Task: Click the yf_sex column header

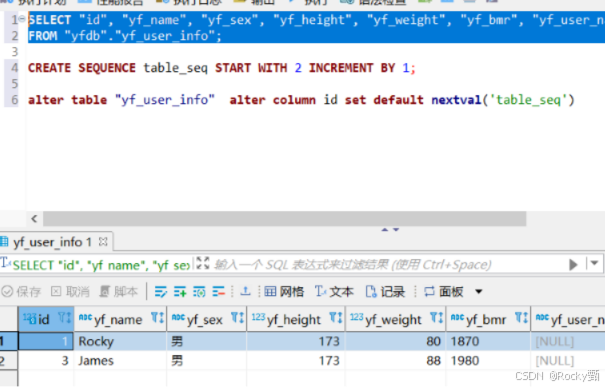Action: click(x=207, y=319)
